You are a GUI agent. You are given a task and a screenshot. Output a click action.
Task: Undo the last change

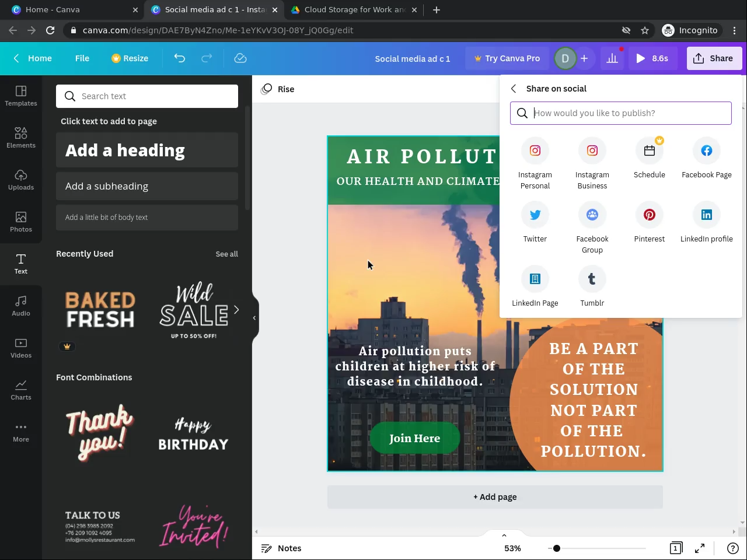pyautogui.click(x=180, y=58)
